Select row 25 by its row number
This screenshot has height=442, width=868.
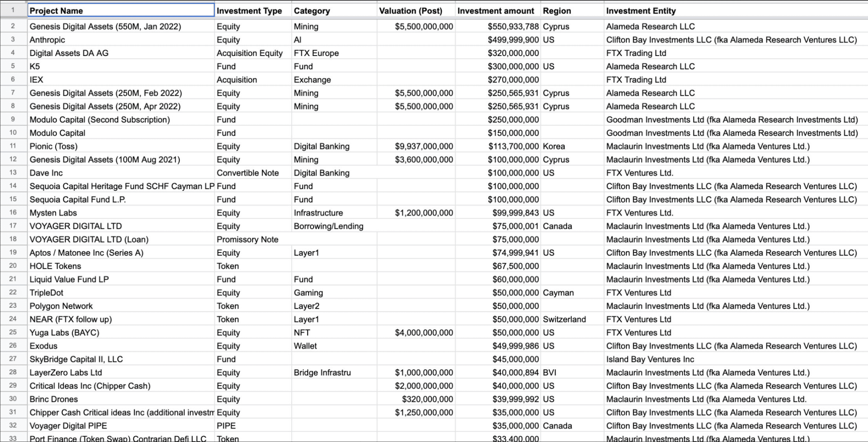[13, 333]
